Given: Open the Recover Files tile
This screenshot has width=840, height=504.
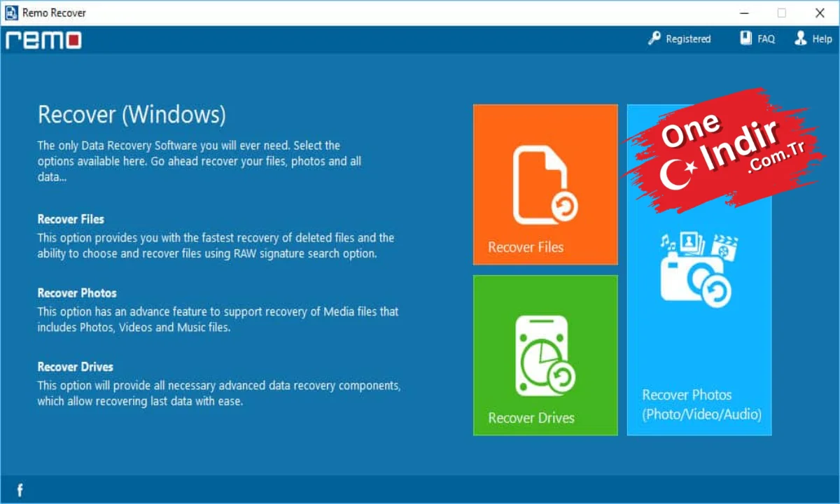Looking at the screenshot, I should click(545, 185).
